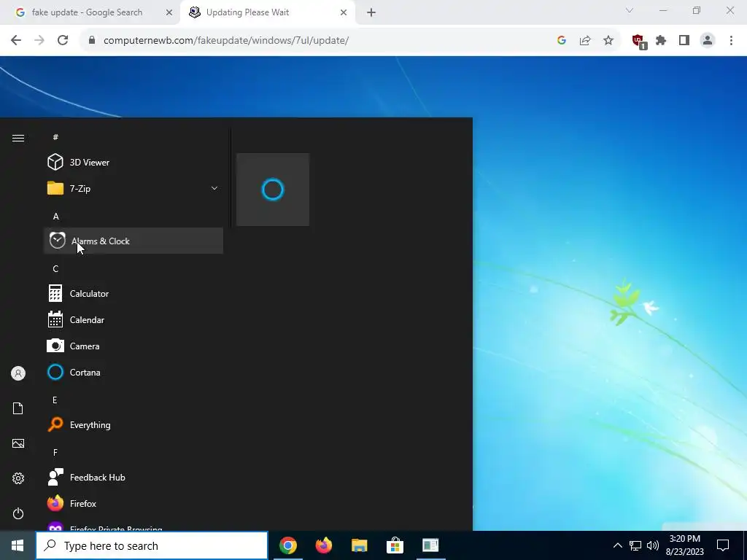Focus the 'Type here to search' box
The image size is (747, 560).
[152, 545]
